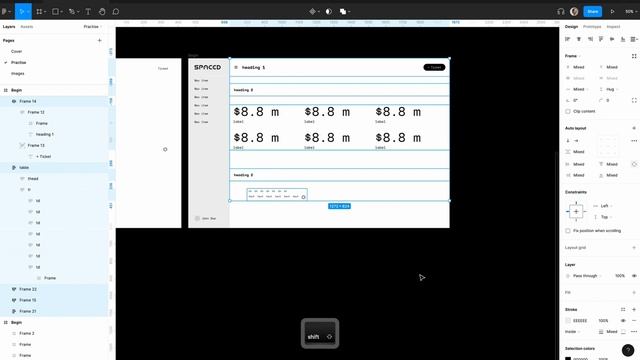This screenshot has width=640, height=360.
Task: Select the table layer
Action: [24, 167]
